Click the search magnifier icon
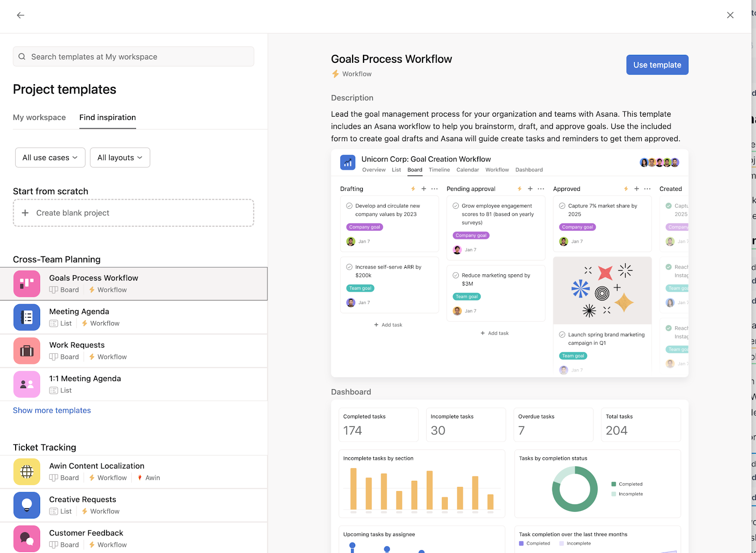The width and height of the screenshot is (756, 553). [x=22, y=57]
